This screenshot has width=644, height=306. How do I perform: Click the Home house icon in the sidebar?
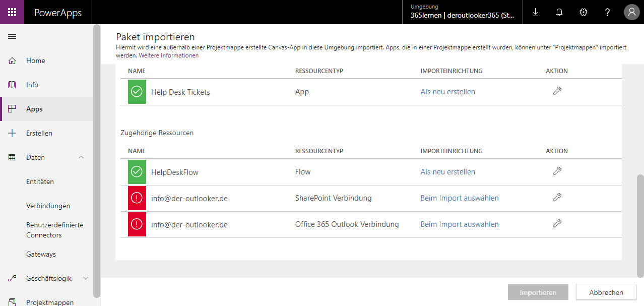[13, 60]
